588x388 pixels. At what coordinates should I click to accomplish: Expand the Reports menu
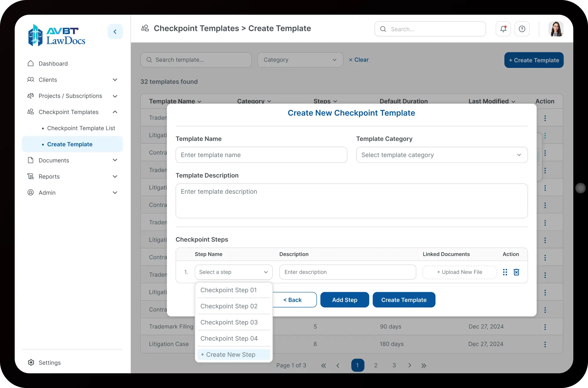click(115, 177)
